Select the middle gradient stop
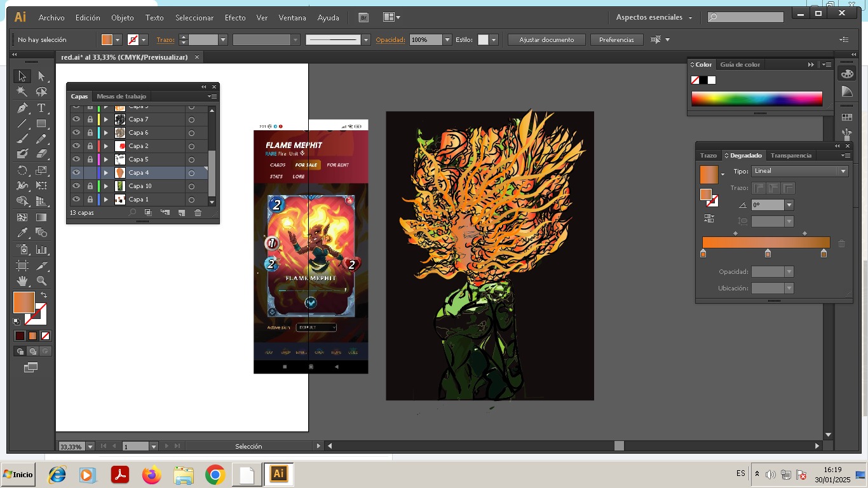This screenshot has width=868, height=488. (768, 254)
